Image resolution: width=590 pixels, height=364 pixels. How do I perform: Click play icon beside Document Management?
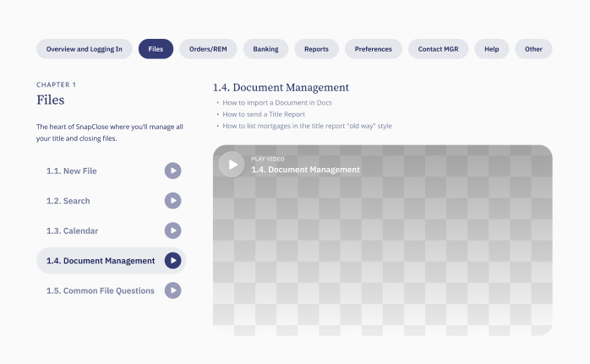172,261
